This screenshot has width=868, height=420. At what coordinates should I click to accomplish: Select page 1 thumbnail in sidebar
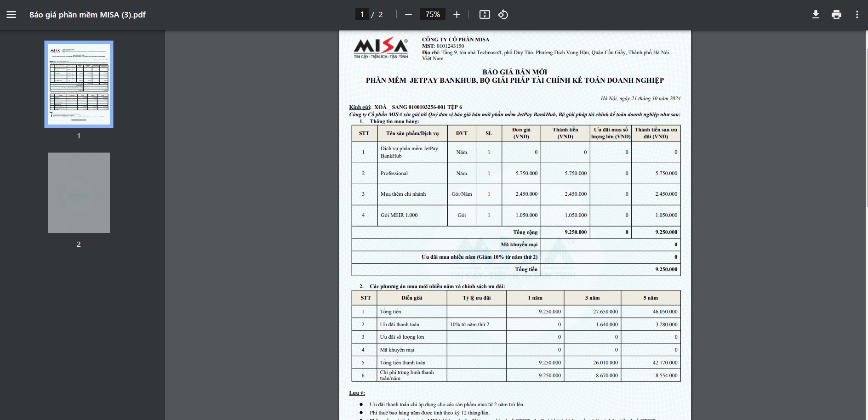point(79,84)
